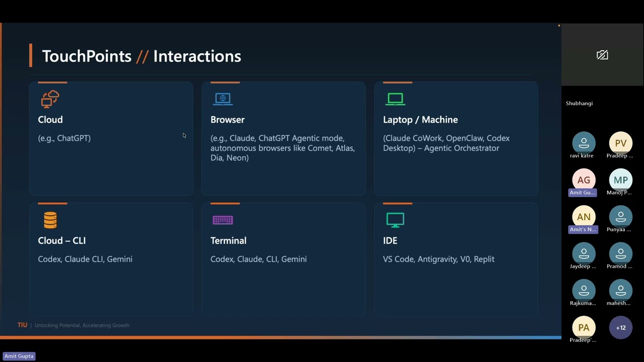Click the TouchPoints // Interactions slide title

pos(141,56)
